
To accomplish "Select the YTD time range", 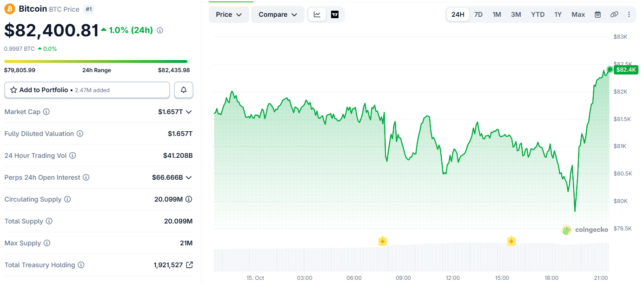I will [x=538, y=14].
